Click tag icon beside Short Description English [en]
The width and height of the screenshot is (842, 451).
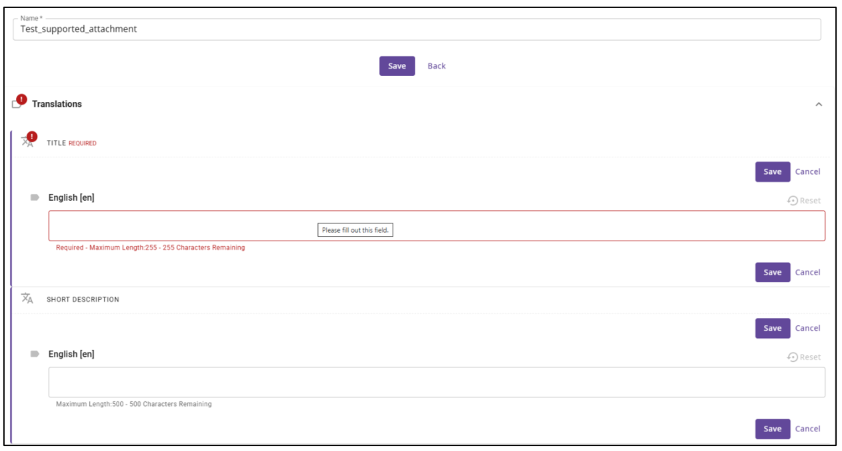(x=35, y=354)
